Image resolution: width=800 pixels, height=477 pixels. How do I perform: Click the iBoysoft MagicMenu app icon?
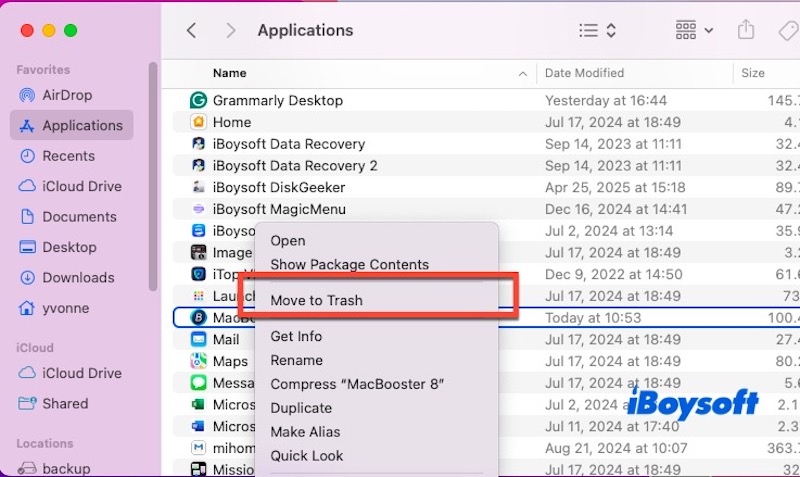pos(198,209)
